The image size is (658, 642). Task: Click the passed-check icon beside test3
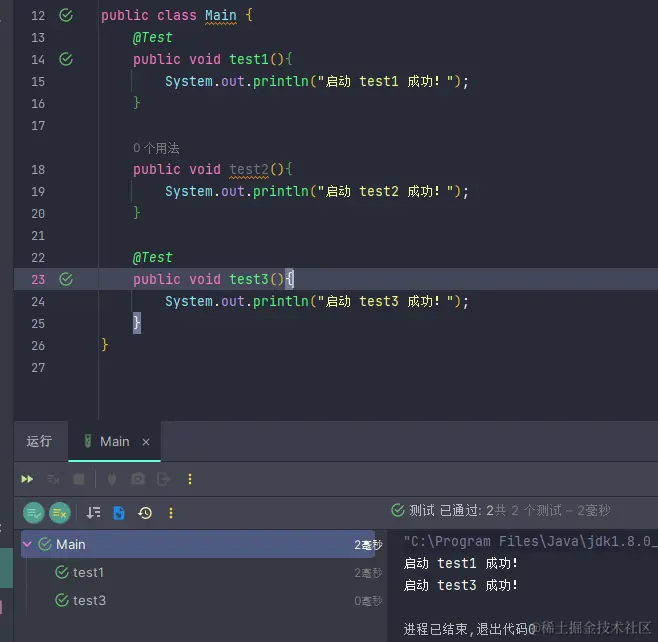62,600
